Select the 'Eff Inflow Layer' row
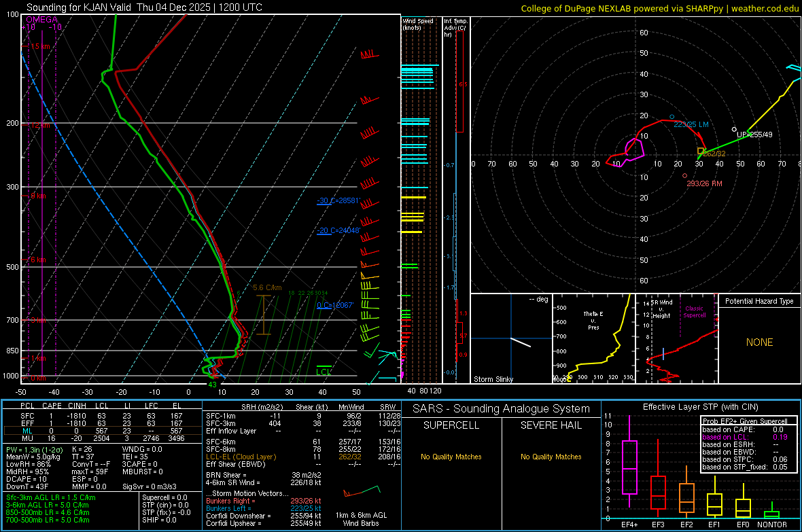 tap(303, 431)
